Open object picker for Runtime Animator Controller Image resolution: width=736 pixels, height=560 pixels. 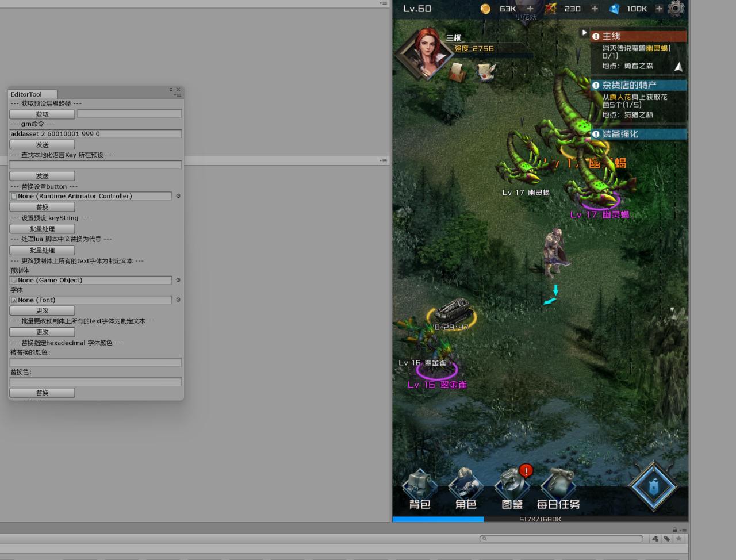178,196
